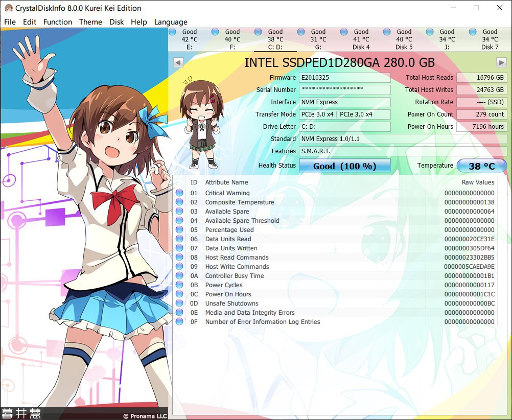The image size is (512, 420).
Task: Click the status orb for Data Units Written
Action: [179, 248]
